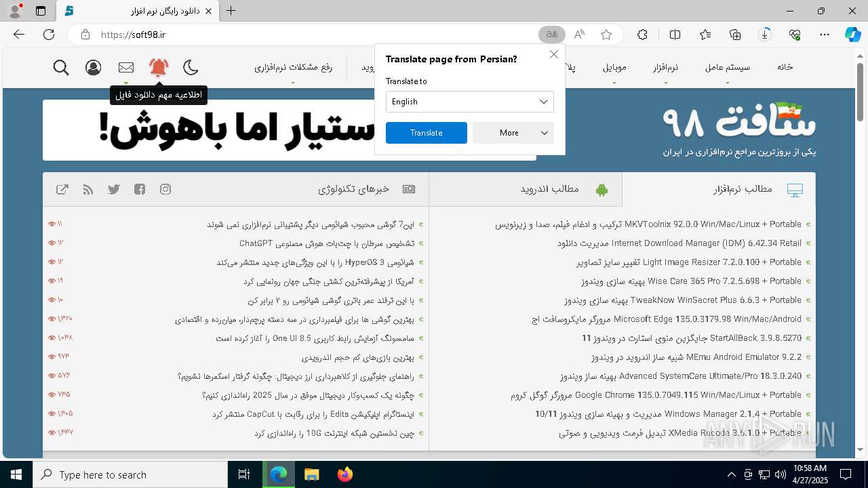Switch to مطالب نرم‌افزار tab

point(719,189)
